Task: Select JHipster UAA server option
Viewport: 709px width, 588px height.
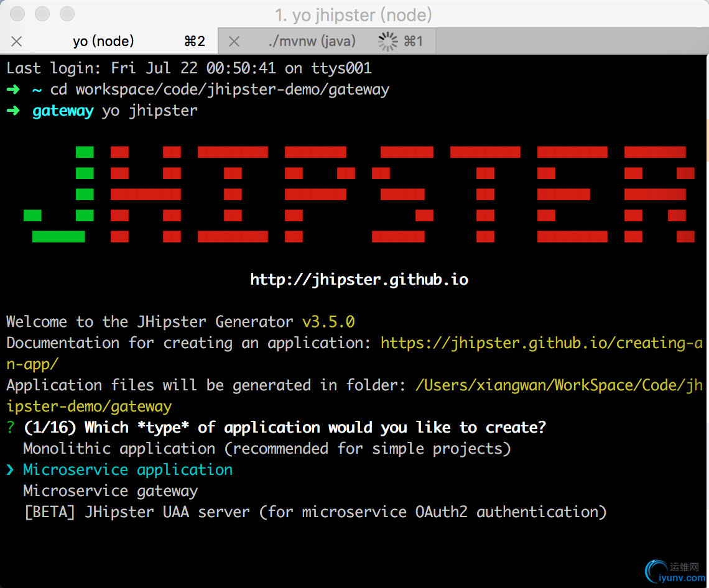Action: [x=315, y=512]
